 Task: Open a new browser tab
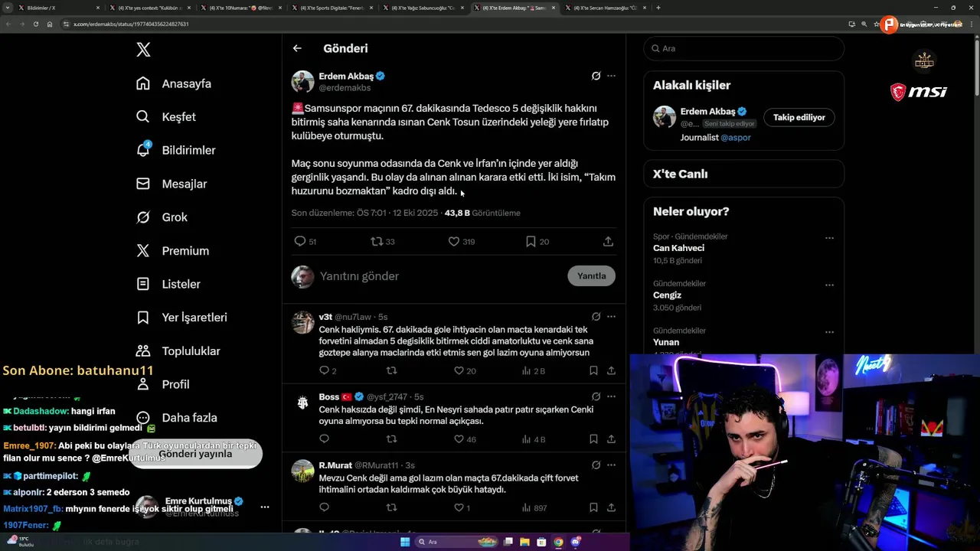[x=658, y=8]
